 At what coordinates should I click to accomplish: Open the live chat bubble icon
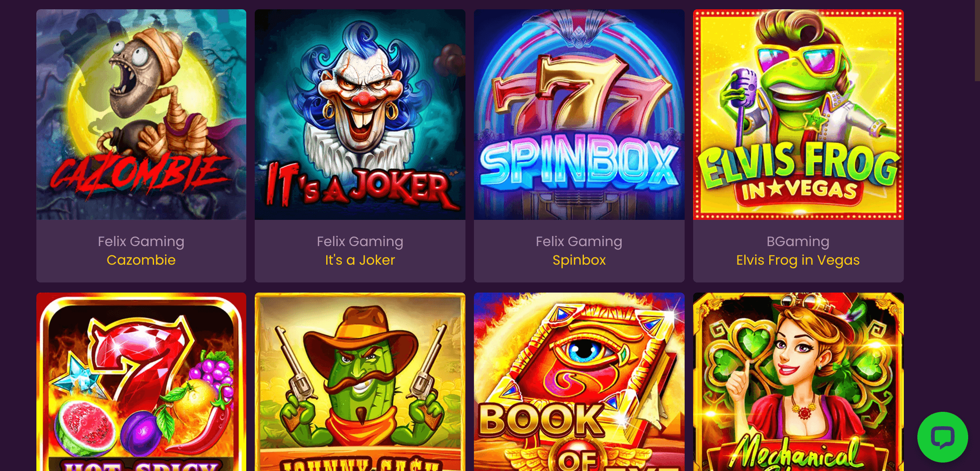point(942,437)
